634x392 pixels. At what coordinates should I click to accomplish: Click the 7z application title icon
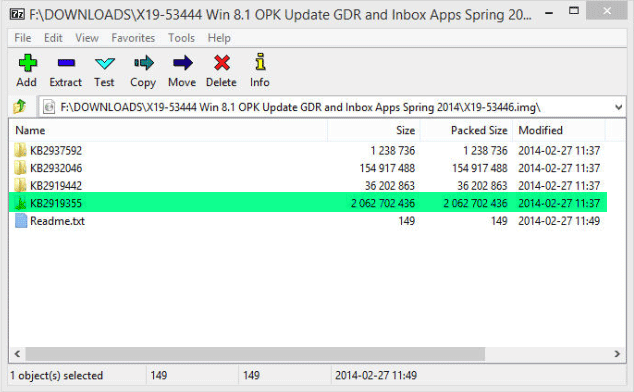pos(17,15)
